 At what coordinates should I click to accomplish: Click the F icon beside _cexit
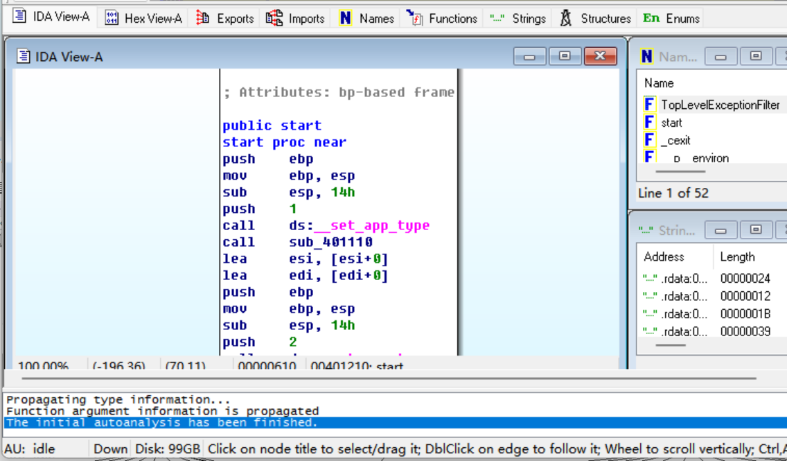649,139
